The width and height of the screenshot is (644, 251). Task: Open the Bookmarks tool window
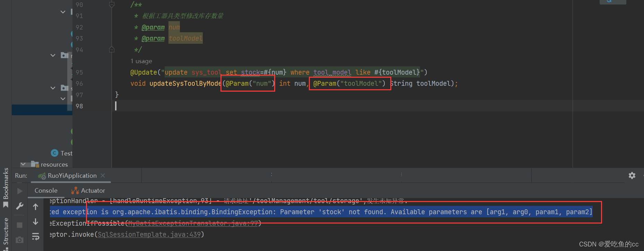click(x=6, y=188)
